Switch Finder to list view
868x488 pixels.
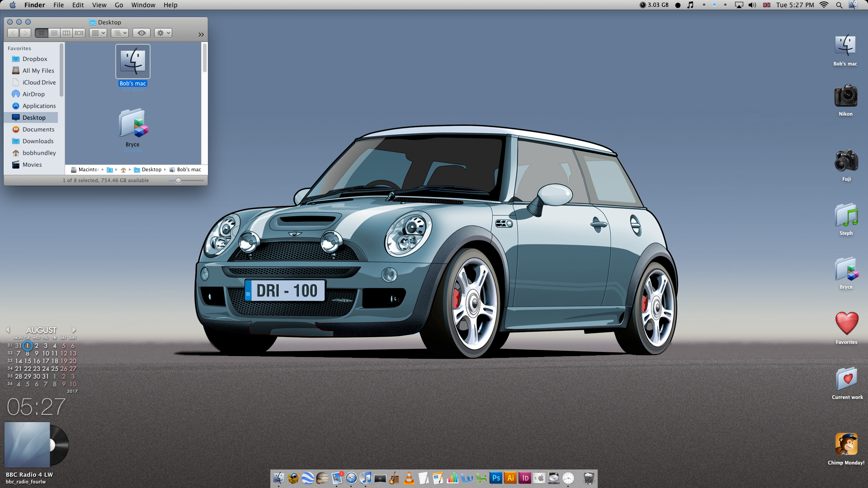point(54,33)
